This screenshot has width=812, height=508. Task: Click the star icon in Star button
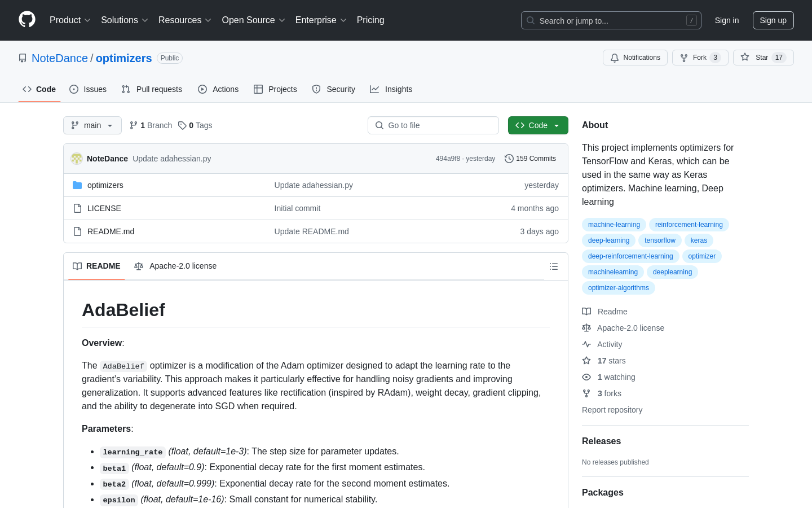[745, 58]
